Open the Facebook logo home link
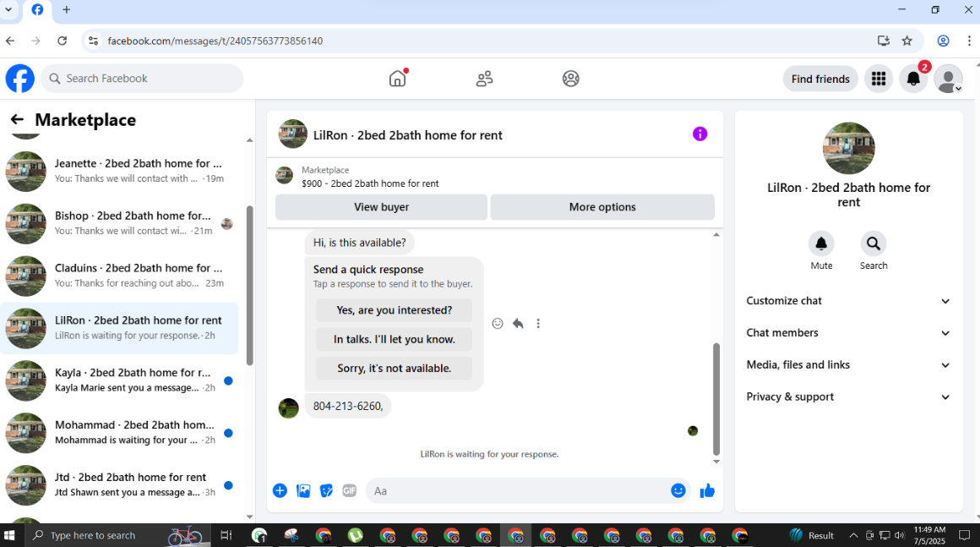Viewport: 980px width, 547px height. [20, 79]
